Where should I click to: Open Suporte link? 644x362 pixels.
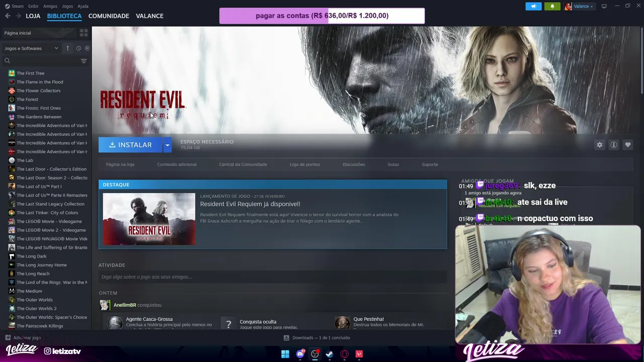(x=430, y=164)
